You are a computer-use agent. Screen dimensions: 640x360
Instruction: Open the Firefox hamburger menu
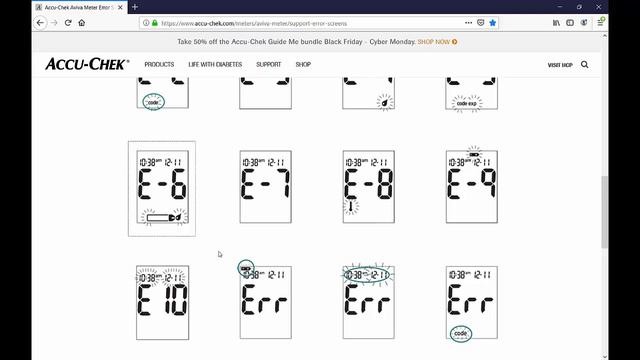point(600,23)
